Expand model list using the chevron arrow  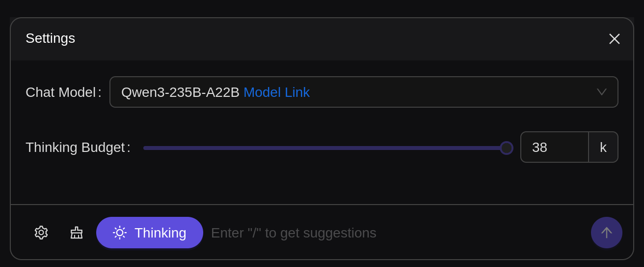point(602,92)
